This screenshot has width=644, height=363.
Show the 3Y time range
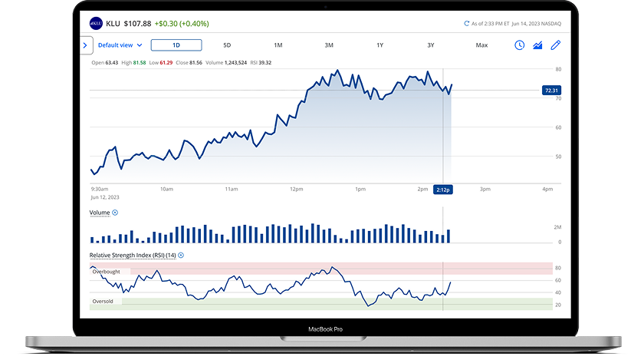431,45
